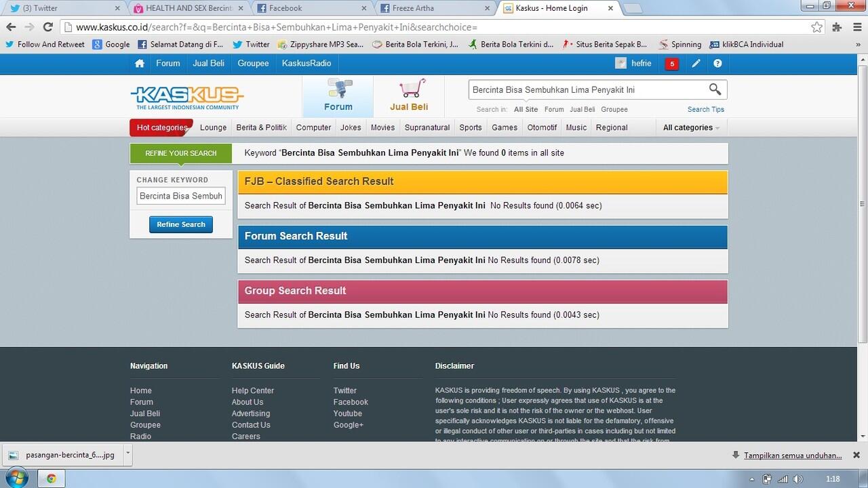Show more bookmarks chevron
Screen dimensions: 868x488
[x=859, y=45]
